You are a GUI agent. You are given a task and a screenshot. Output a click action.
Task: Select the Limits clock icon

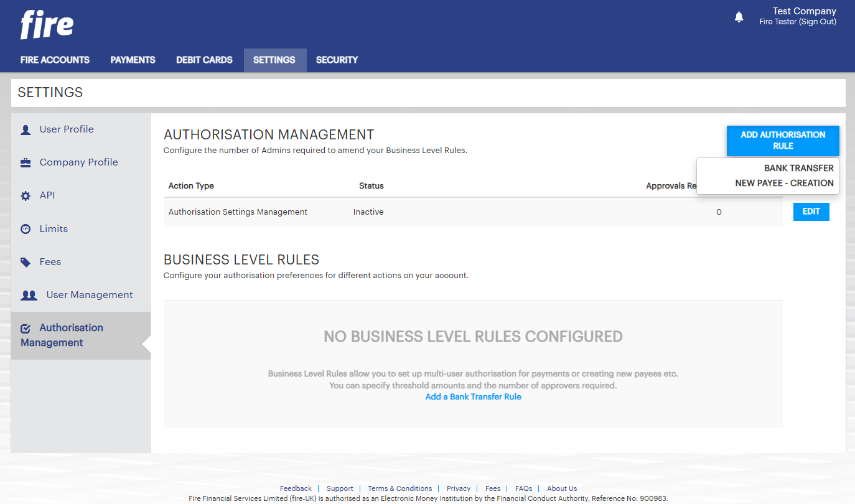click(x=26, y=228)
